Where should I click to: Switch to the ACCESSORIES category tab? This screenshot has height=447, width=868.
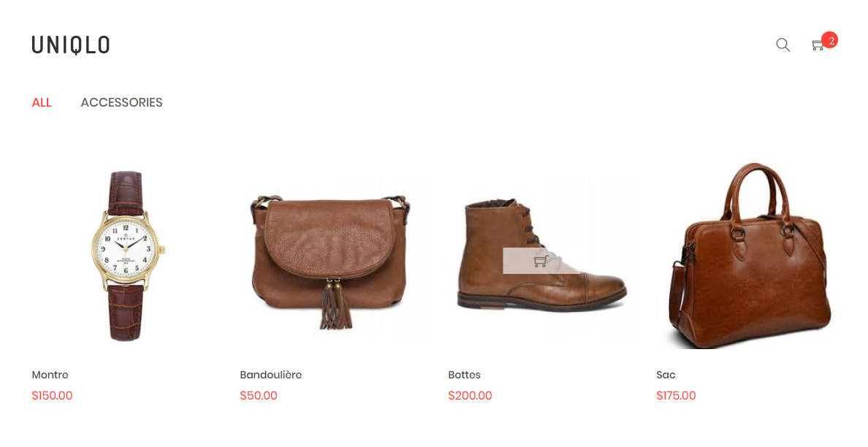122,102
